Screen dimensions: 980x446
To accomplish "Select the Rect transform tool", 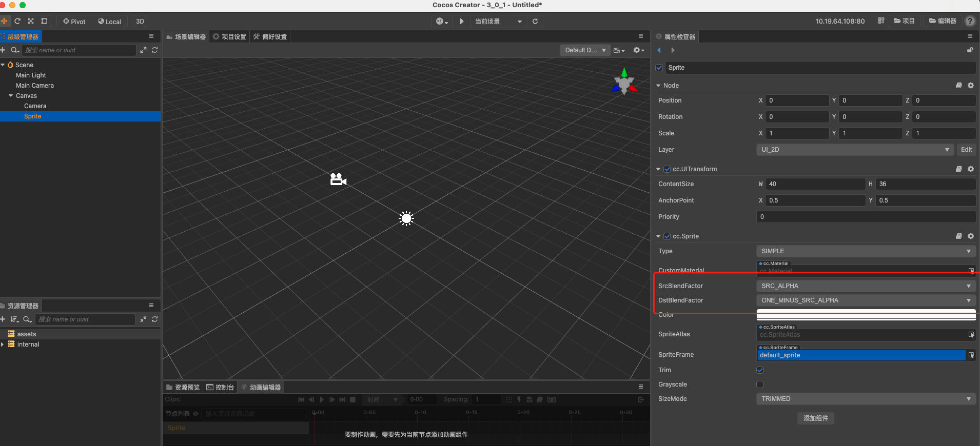I will click(45, 21).
